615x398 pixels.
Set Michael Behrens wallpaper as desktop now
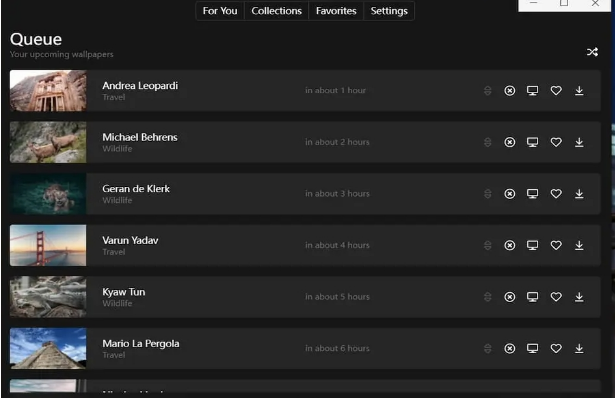532,142
